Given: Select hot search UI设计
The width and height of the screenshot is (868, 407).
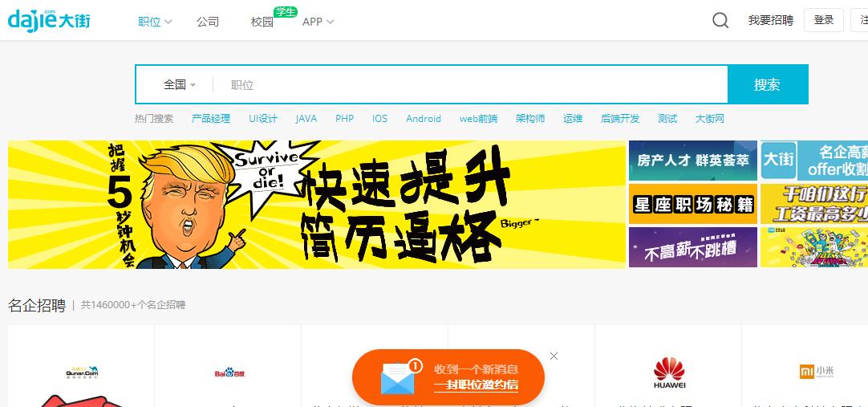Looking at the screenshot, I should coord(263,119).
